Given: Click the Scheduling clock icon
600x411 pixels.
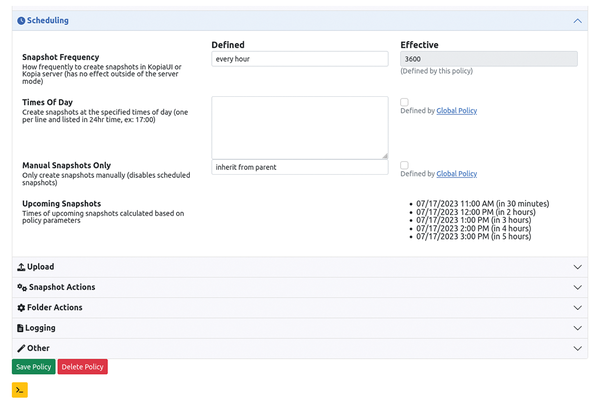Looking at the screenshot, I should click(21, 20).
